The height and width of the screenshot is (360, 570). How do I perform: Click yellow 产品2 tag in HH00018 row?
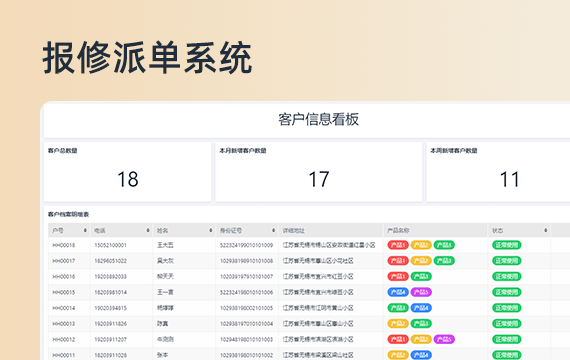421,245
